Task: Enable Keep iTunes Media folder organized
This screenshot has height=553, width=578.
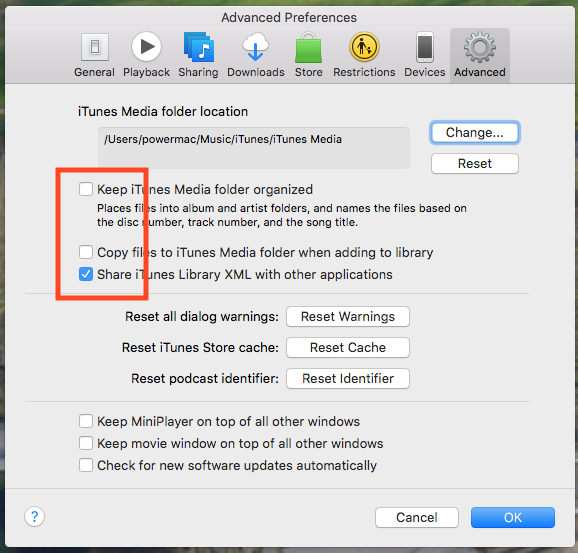Action: click(86, 189)
